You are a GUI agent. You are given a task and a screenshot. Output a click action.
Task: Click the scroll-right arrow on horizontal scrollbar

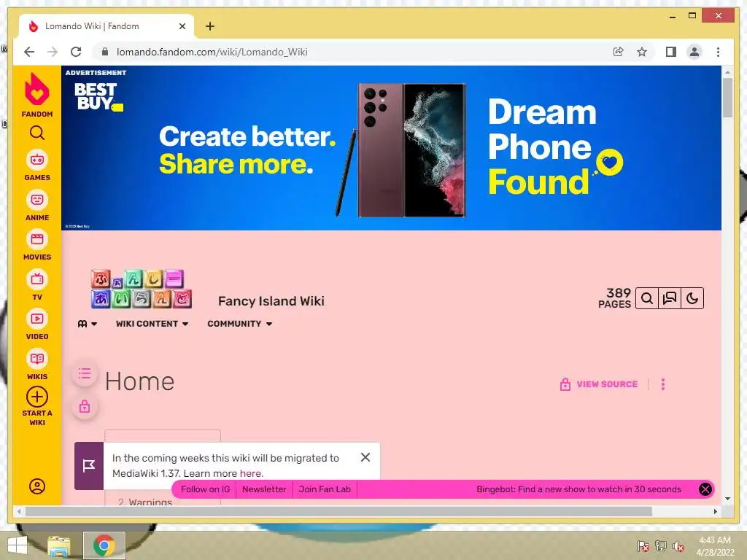715,511
